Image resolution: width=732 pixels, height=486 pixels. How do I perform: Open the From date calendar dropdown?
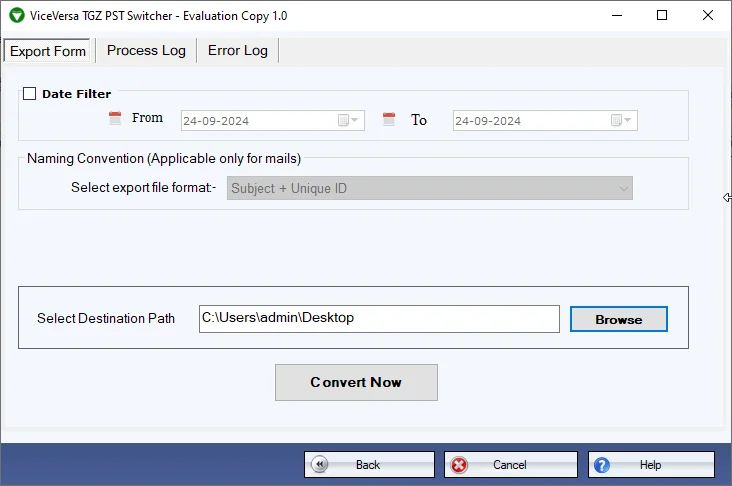[348, 120]
